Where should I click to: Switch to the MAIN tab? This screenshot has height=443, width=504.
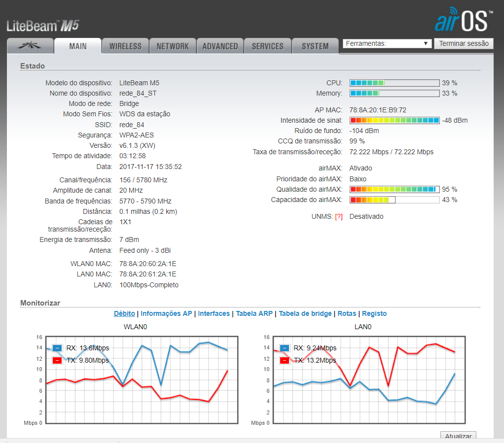pyautogui.click(x=78, y=46)
